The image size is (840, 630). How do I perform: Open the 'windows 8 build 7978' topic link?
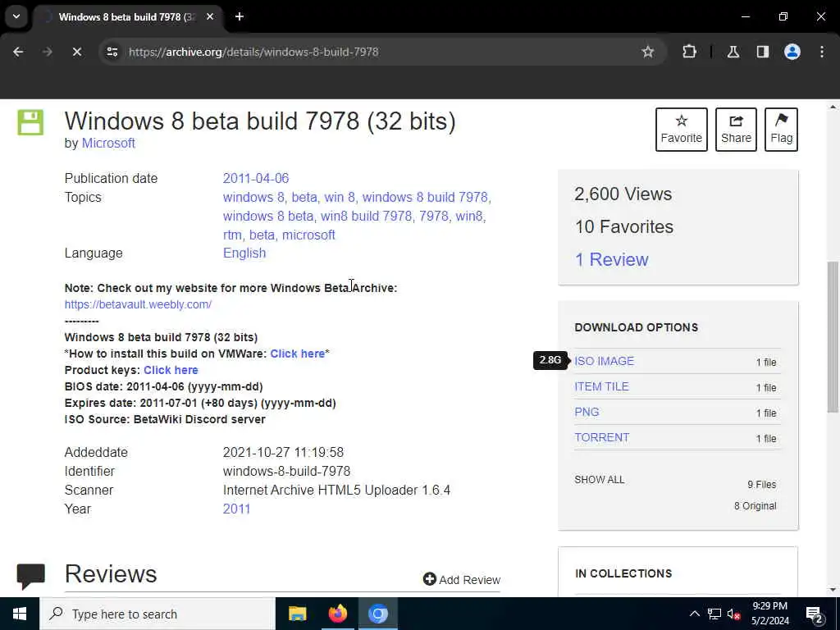(x=425, y=197)
